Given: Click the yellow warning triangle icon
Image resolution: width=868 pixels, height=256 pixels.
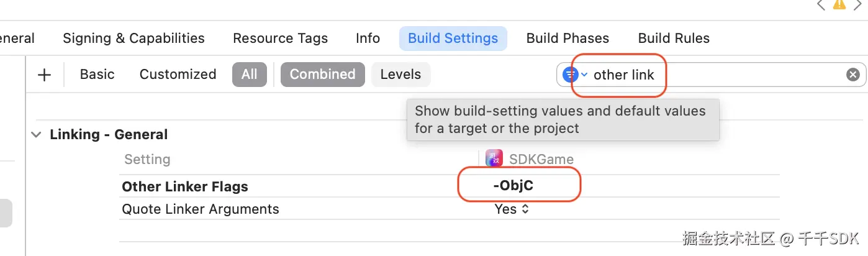Looking at the screenshot, I should click(x=839, y=4).
